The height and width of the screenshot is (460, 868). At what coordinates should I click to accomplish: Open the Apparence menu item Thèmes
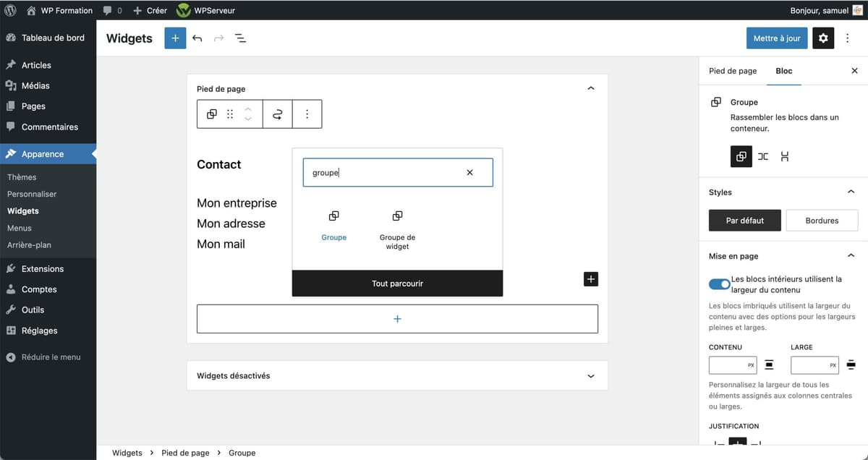point(22,176)
